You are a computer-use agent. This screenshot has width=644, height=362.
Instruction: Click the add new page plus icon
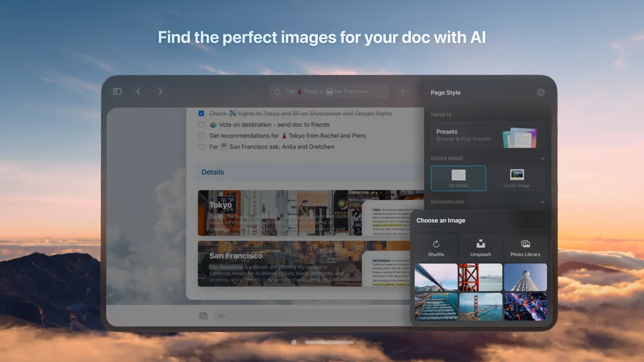pyautogui.click(x=402, y=91)
